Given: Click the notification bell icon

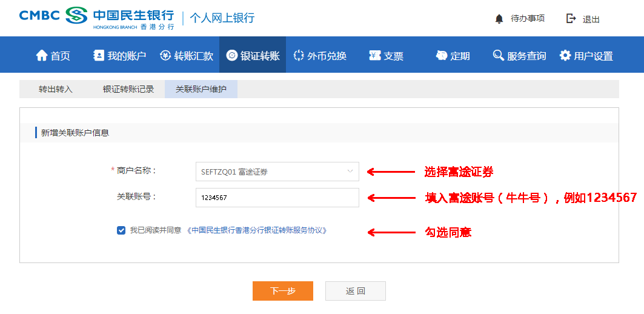Looking at the screenshot, I should click(499, 19).
